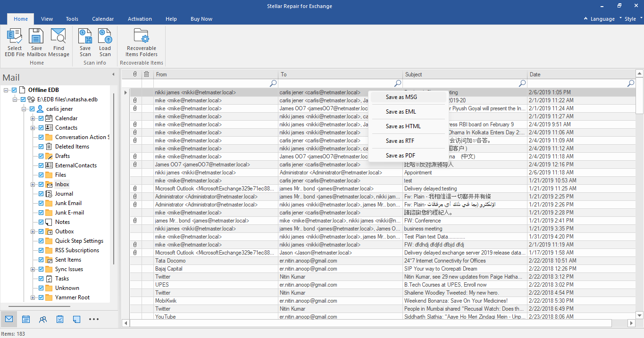644x338 pixels.
Task: Open the Language dropdown
Action: (602, 19)
